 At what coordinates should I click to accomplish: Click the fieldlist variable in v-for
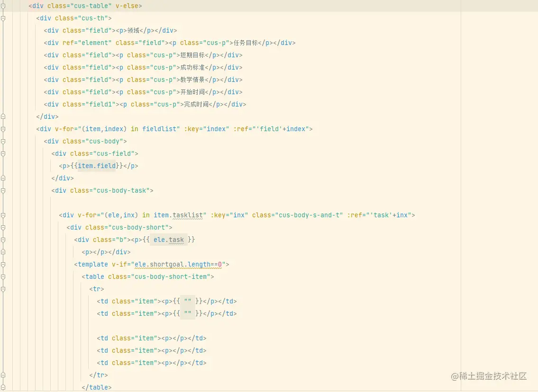pos(159,129)
